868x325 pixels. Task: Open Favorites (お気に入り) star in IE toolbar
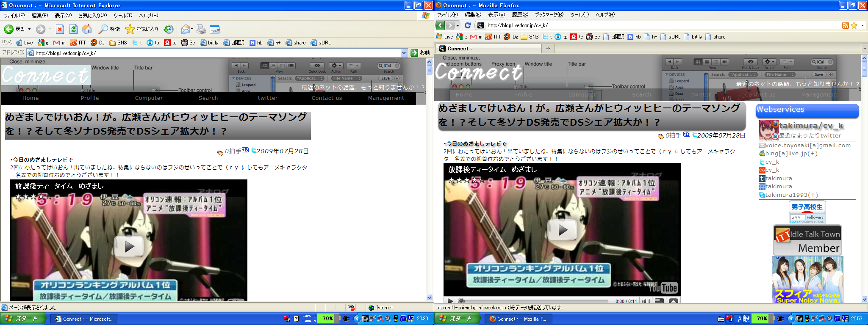[141, 29]
